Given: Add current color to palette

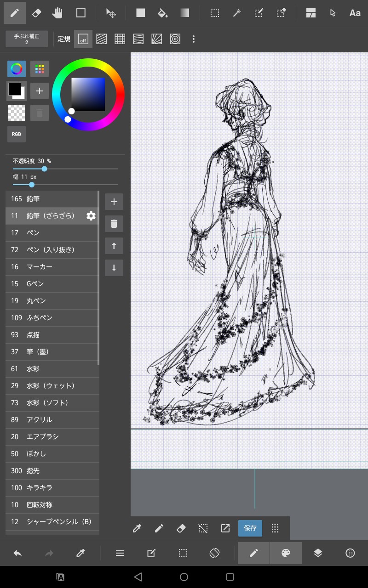Looking at the screenshot, I should tap(40, 91).
